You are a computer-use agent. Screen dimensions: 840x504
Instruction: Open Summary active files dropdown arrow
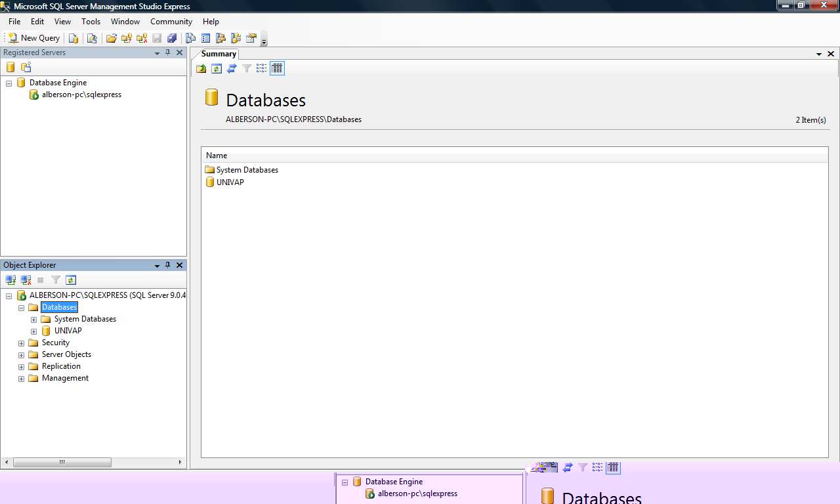point(819,54)
